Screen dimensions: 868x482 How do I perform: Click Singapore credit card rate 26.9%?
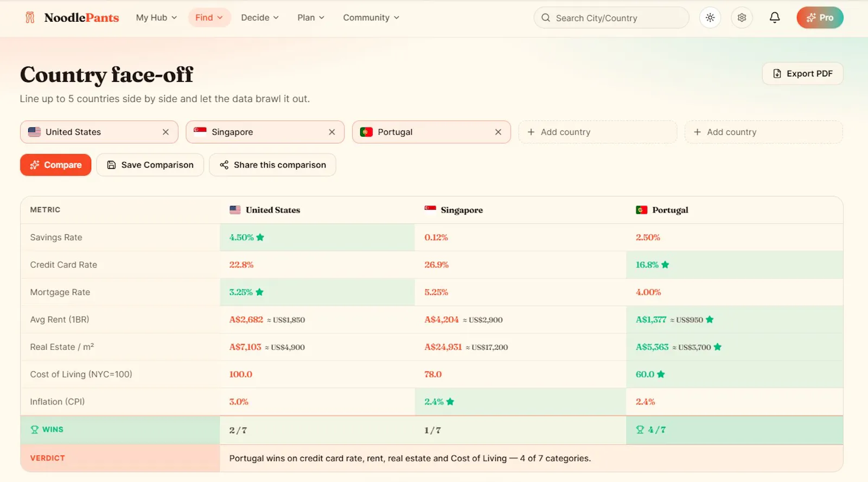click(x=437, y=265)
